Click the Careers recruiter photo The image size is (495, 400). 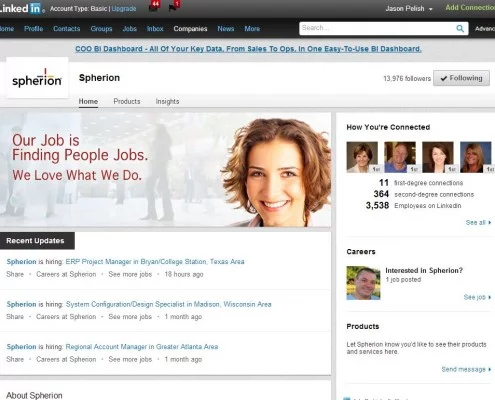[x=363, y=283]
